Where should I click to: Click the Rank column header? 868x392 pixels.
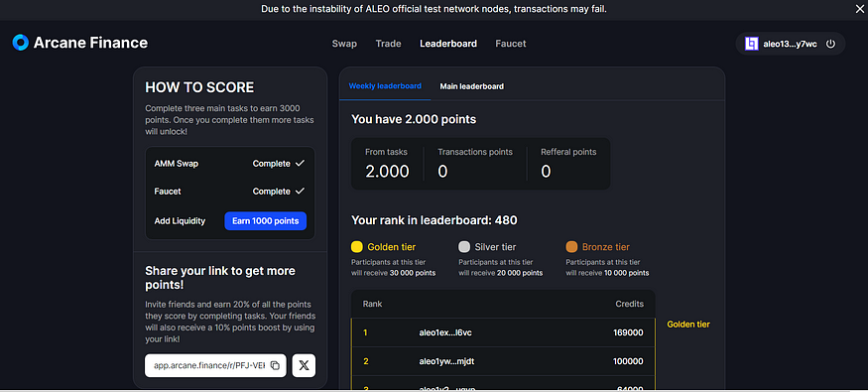(x=373, y=304)
